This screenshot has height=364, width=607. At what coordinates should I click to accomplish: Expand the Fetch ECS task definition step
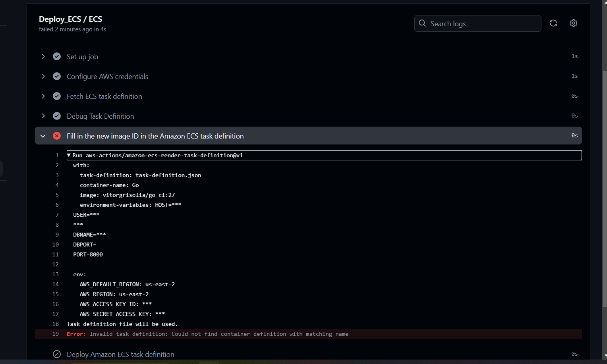tap(43, 96)
